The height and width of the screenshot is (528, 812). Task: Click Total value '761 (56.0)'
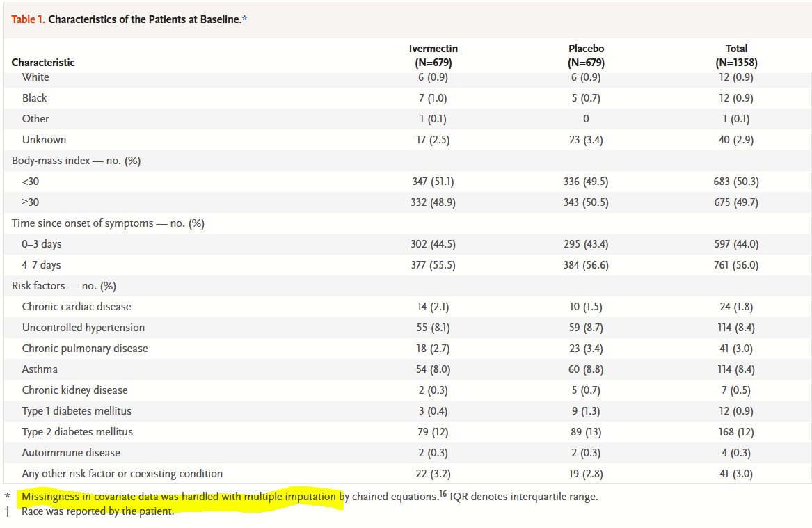pyautogui.click(x=736, y=265)
